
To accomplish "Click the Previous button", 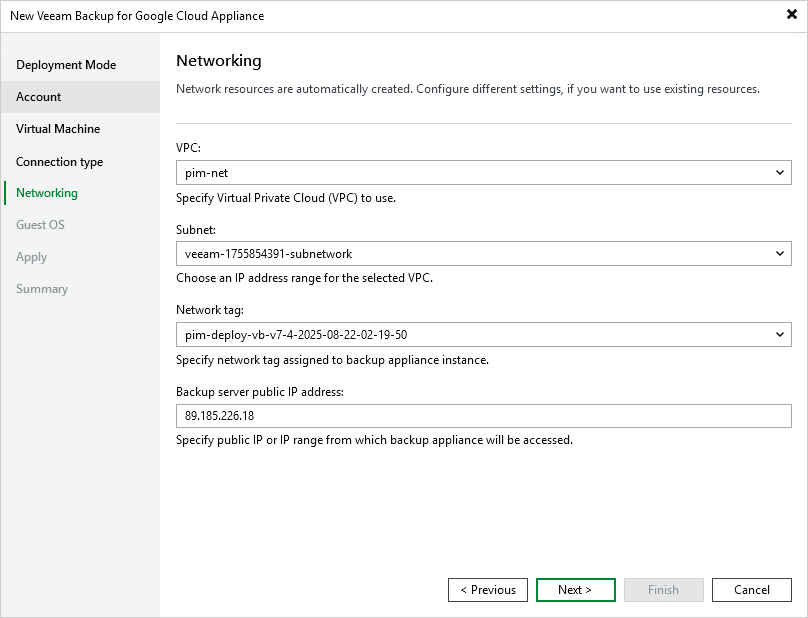I will 488,590.
